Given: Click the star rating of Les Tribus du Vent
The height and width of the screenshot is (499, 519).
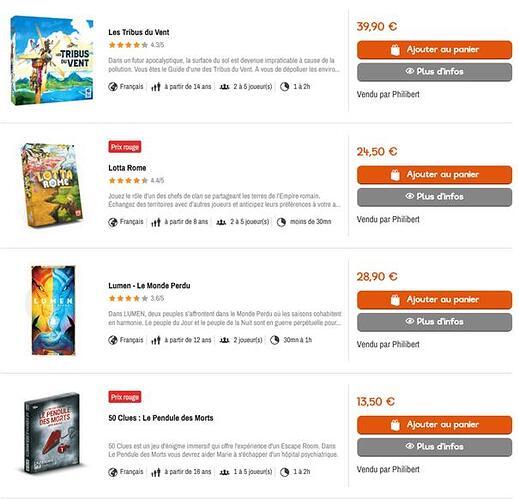Looking at the screenshot, I should click(128, 45).
